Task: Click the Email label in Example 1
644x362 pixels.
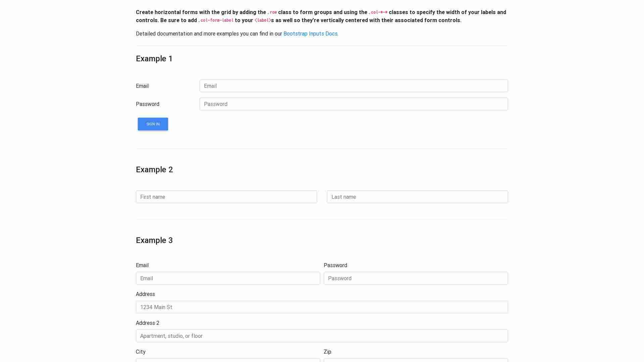Action: (142, 86)
